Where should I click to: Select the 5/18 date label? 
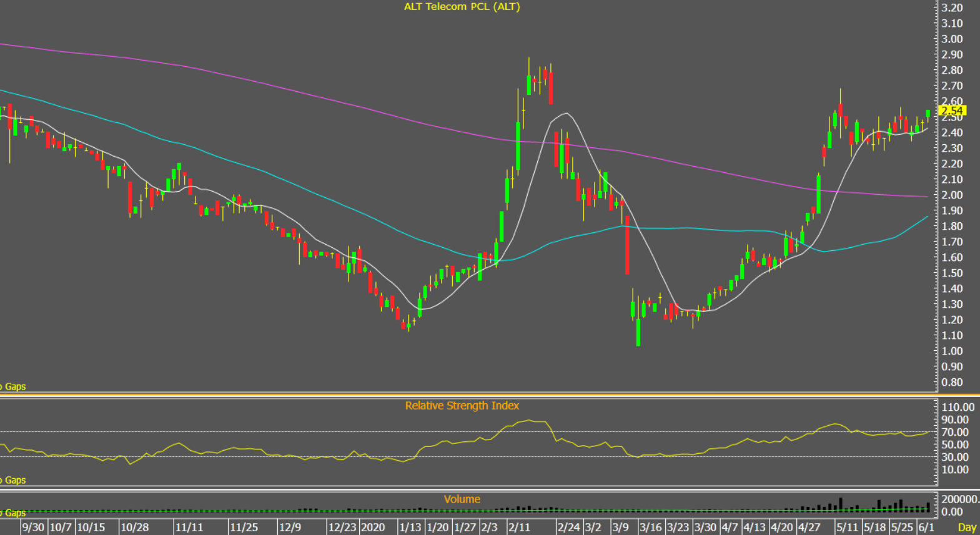(876, 528)
